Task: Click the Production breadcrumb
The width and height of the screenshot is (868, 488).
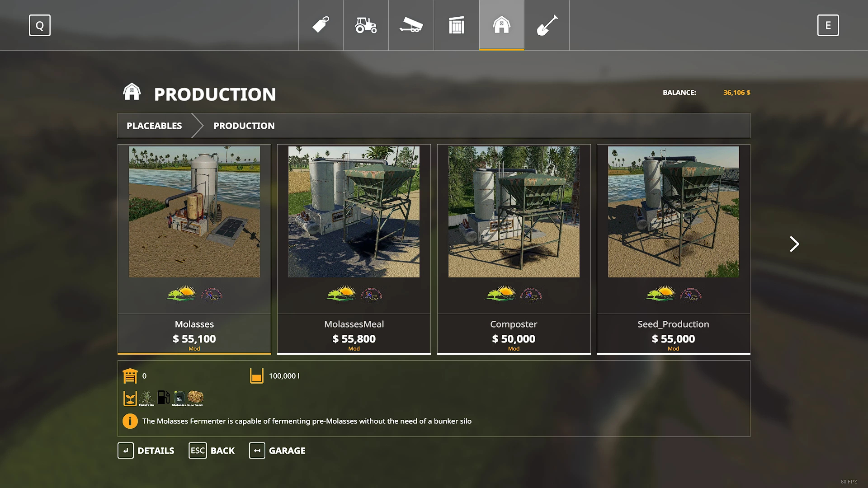Action: coord(244,126)
